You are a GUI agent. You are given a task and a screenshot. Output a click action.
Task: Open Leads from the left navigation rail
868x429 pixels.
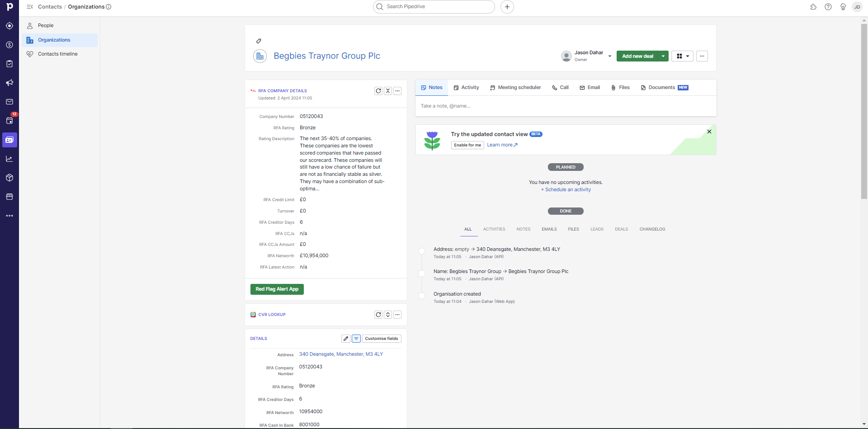(9, 26)
